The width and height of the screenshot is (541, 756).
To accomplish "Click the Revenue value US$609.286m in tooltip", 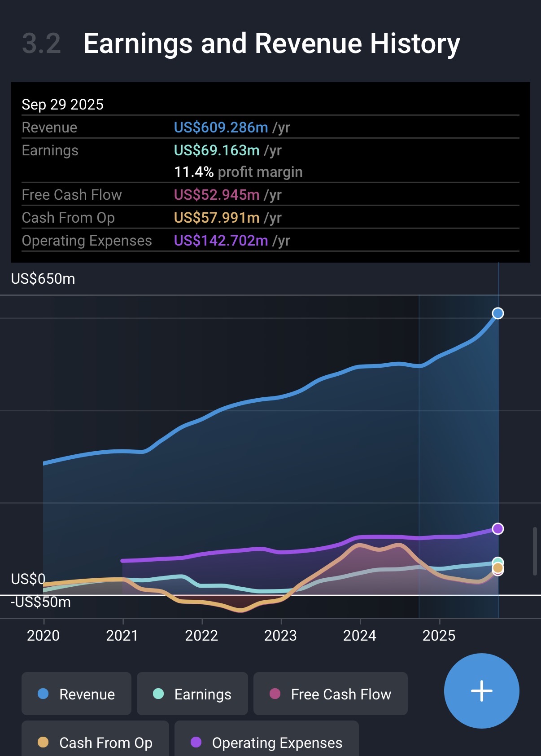I will tap(221, 127).
